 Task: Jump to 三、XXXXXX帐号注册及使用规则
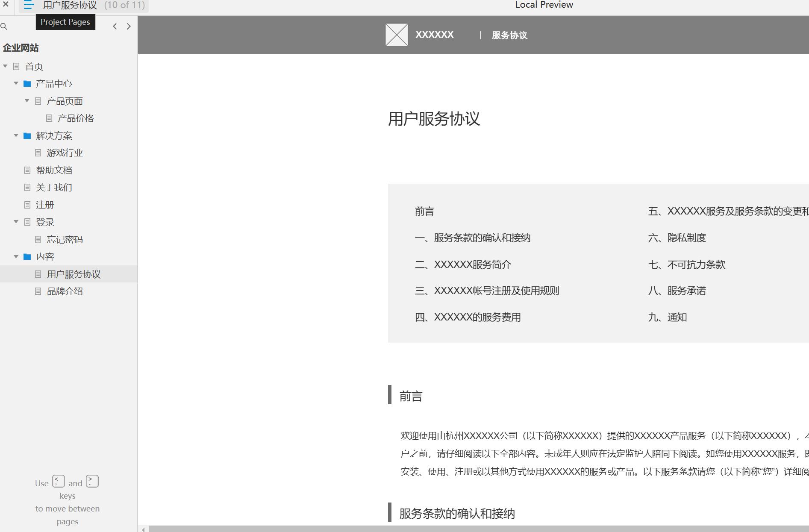487,291
